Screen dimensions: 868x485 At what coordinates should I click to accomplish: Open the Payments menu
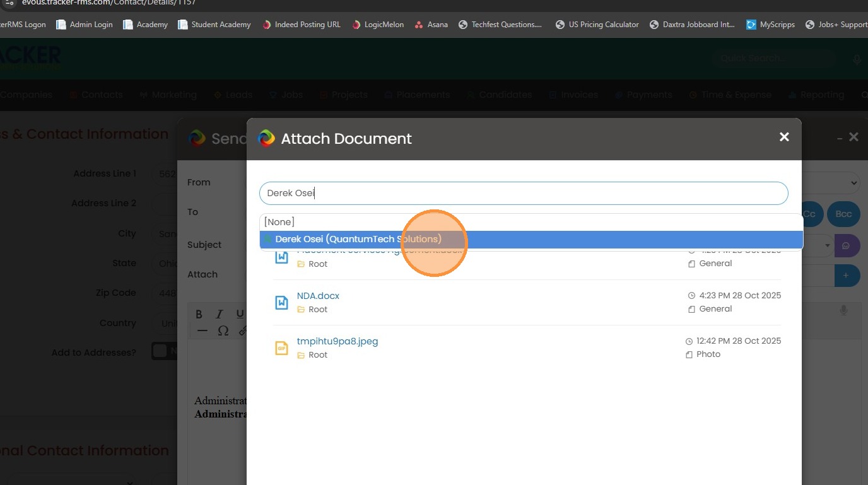[644, 95]
